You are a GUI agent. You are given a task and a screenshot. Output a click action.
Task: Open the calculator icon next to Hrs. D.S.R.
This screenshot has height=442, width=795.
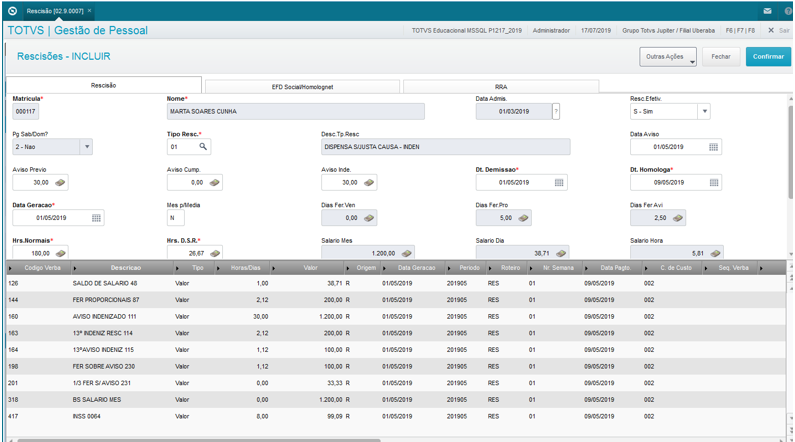tap(214, 253)
